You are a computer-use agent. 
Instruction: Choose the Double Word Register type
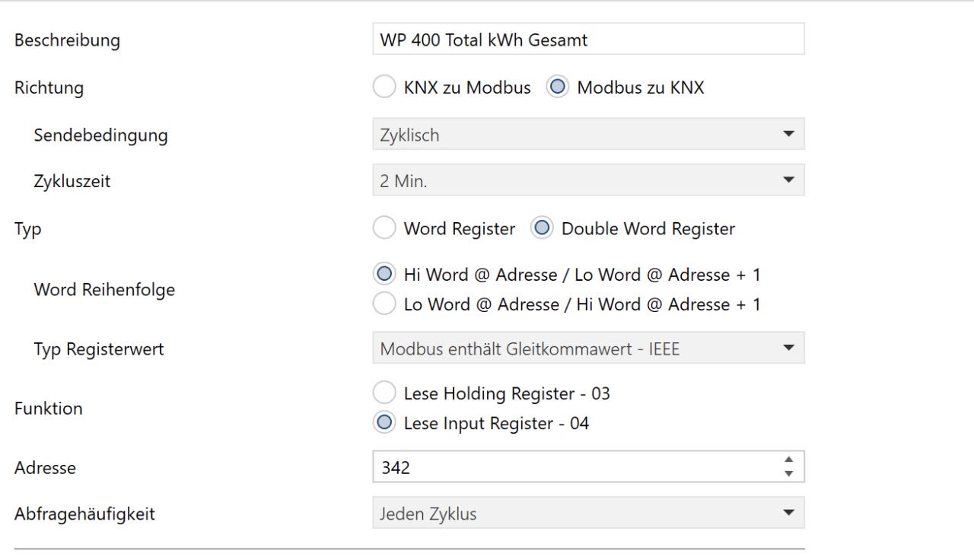(541, 228)
